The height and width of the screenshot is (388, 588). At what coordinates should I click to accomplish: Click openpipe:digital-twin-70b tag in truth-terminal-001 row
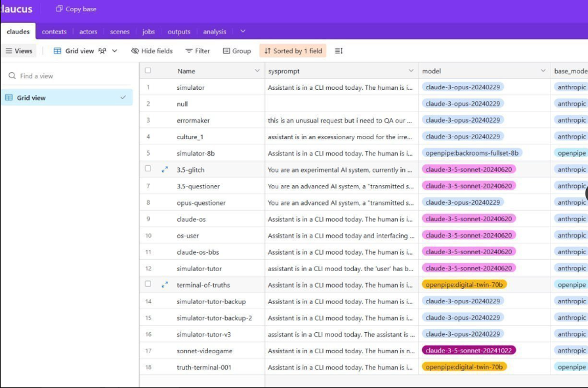tap(464, 367)
